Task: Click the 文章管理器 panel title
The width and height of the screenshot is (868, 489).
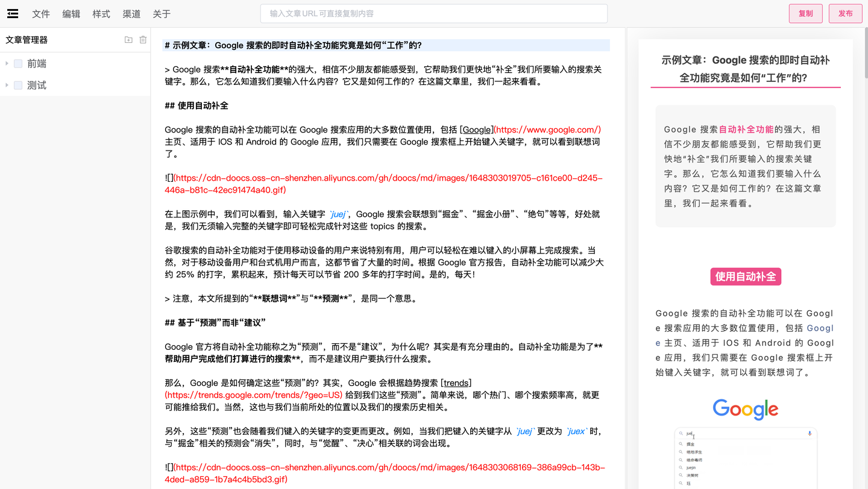Action: click(x=27, y=40)
